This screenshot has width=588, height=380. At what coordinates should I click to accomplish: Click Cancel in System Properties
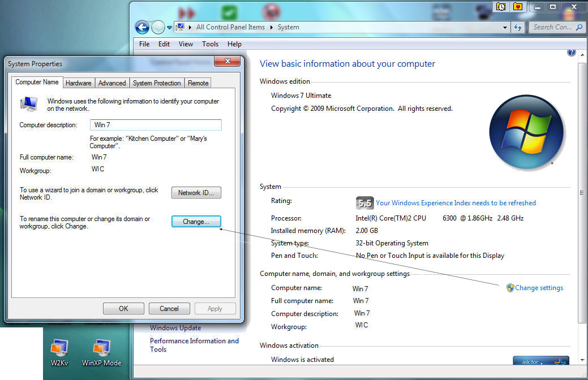pyautogui.click(x=169, y=308)
